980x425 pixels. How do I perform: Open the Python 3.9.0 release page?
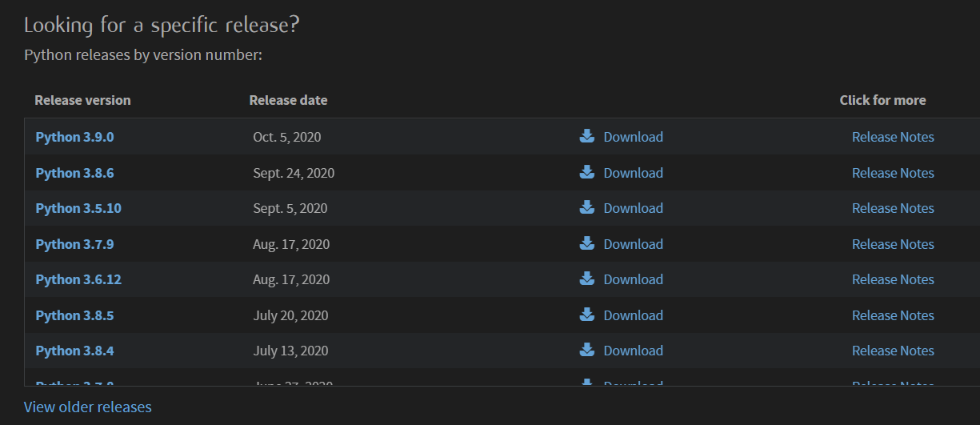(75, 137)
